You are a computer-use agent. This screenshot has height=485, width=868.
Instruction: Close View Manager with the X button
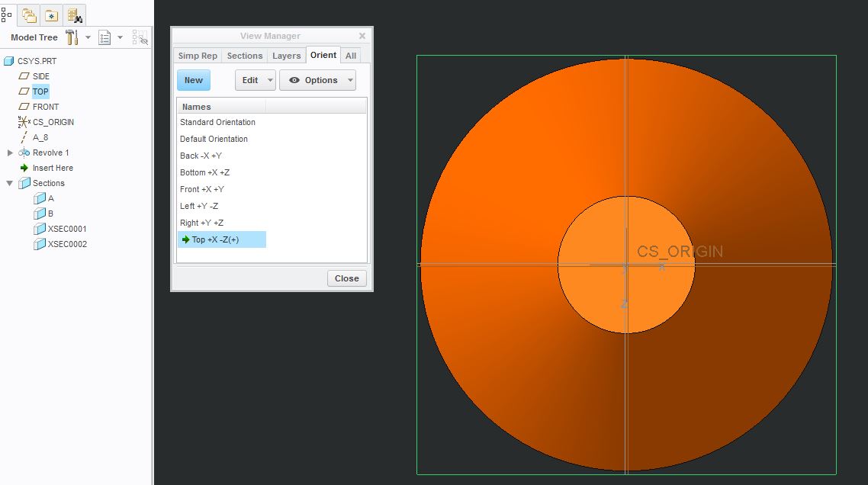pos(362,36)
